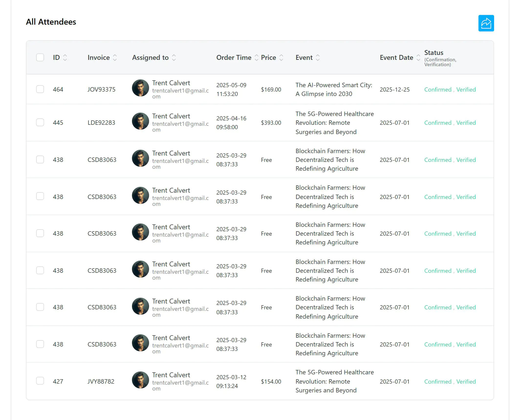Click the Status column header
The image size is (520, 420).
pyautogui.click(x=433, y=53)
